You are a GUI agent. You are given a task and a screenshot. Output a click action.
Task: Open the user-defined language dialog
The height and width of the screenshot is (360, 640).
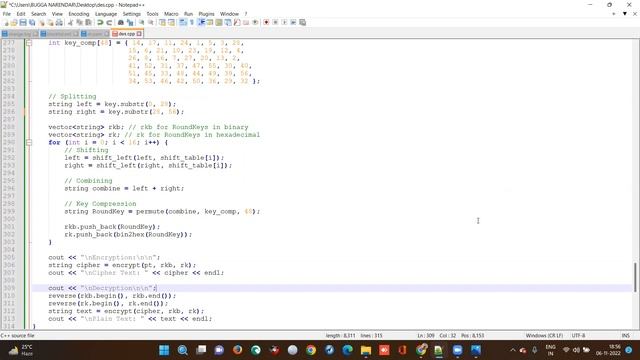coord(209,22)
